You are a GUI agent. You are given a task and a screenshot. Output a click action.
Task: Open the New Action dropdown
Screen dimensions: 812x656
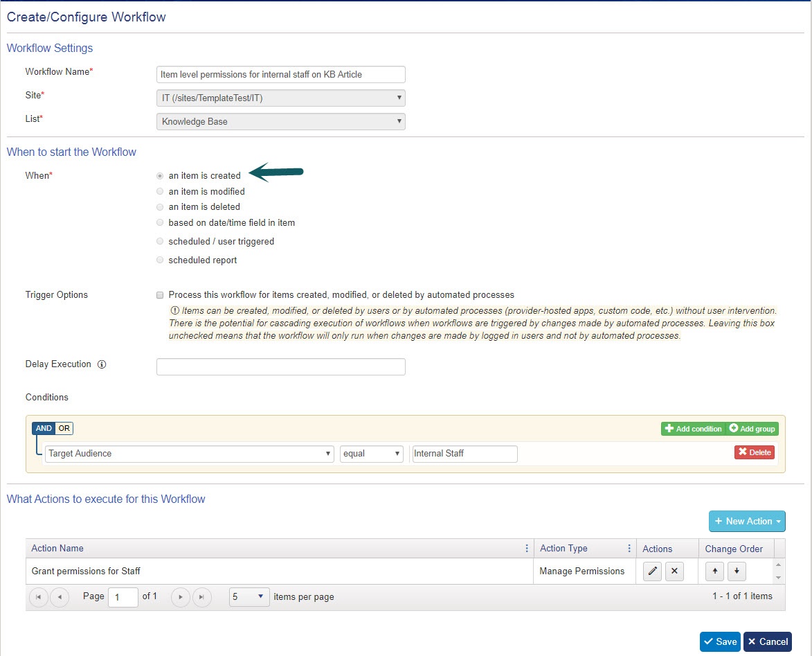(x=747, y=521)
